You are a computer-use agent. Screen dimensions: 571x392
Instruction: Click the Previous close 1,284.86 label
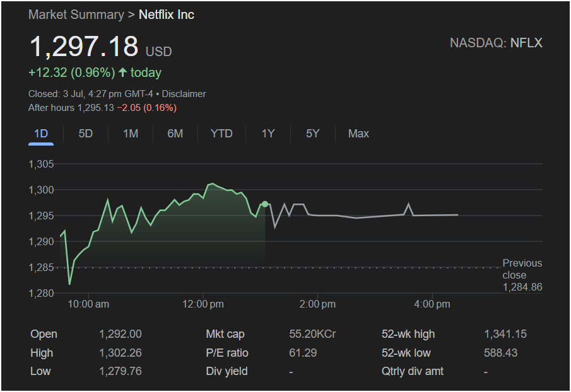tap(522, 275)
